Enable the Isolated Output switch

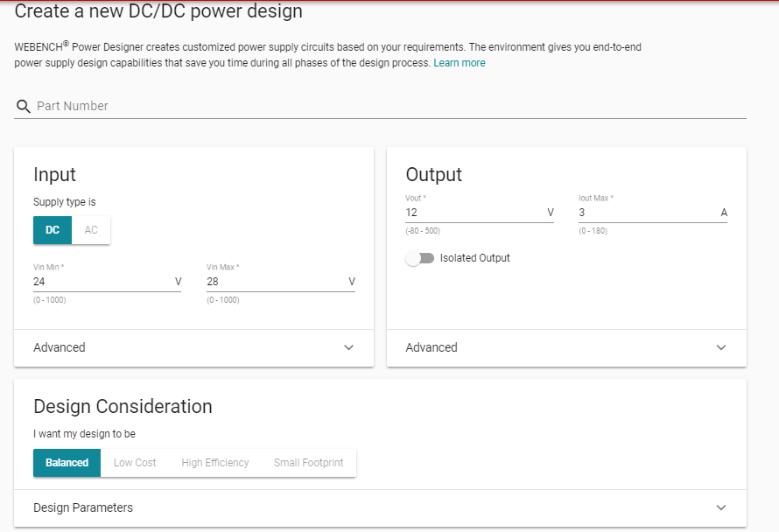coord(420,258)
